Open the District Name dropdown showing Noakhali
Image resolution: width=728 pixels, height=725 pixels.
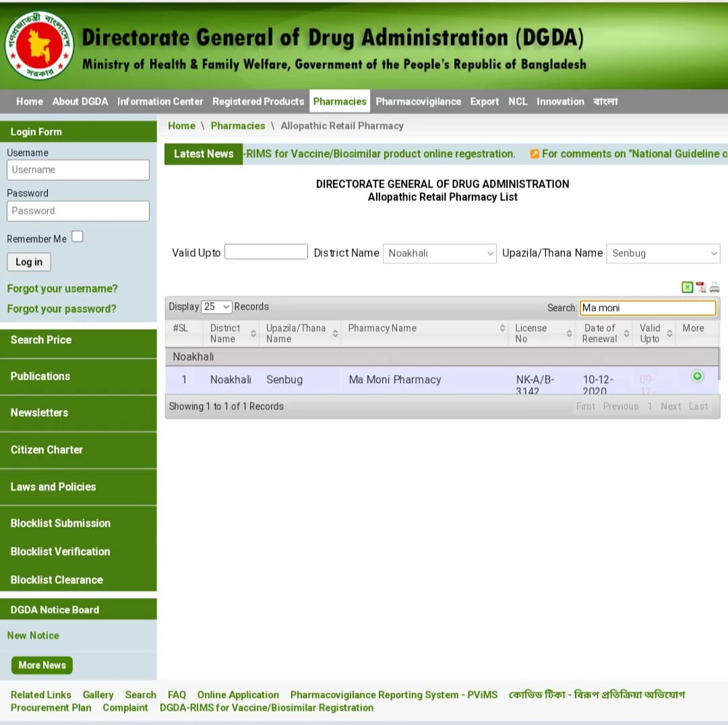439,253
